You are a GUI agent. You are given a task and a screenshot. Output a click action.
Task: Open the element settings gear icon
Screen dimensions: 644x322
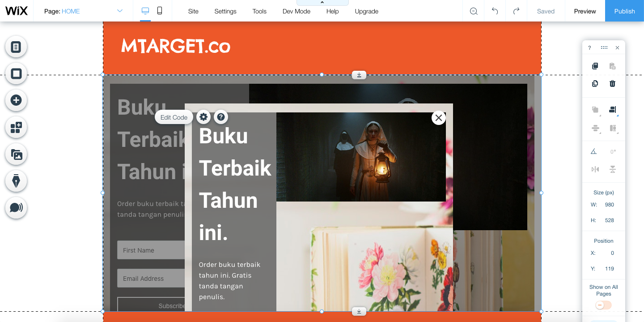(x=203, y=117)
